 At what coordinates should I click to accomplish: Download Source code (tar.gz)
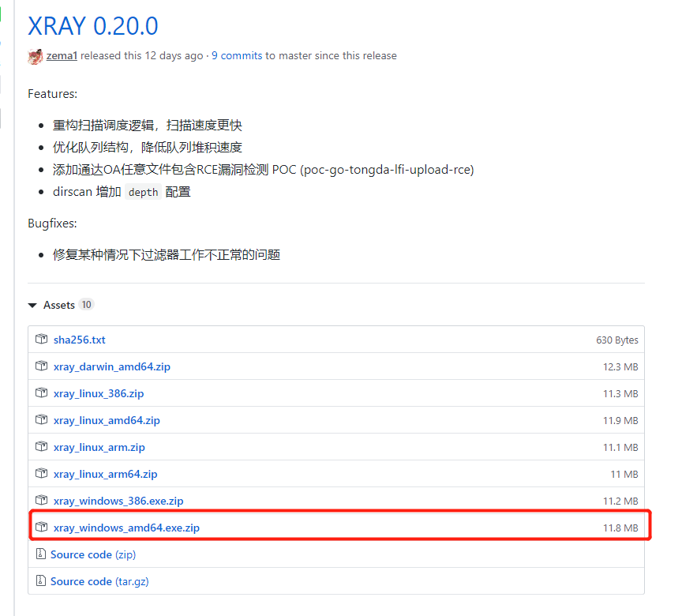[x=99, y=581]
